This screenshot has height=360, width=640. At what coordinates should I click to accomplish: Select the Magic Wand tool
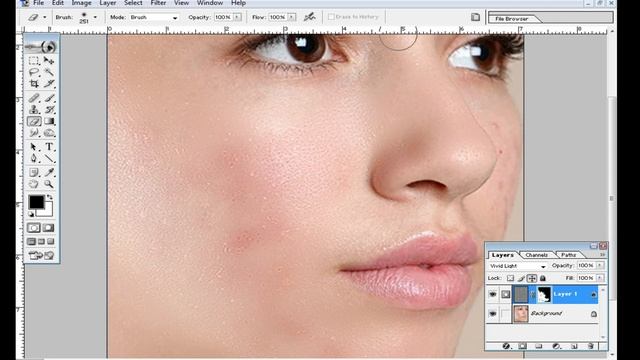point(49,72)
